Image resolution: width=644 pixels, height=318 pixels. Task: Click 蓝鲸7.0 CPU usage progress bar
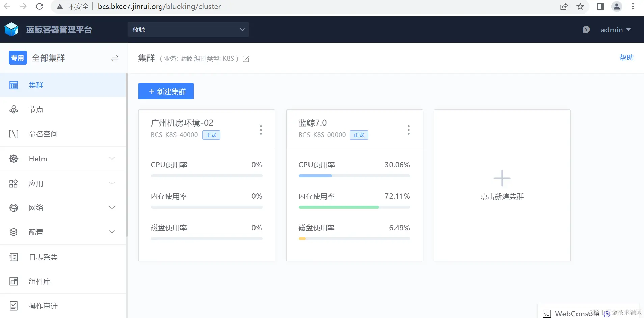pyautogui.click(x=354, y=176)
